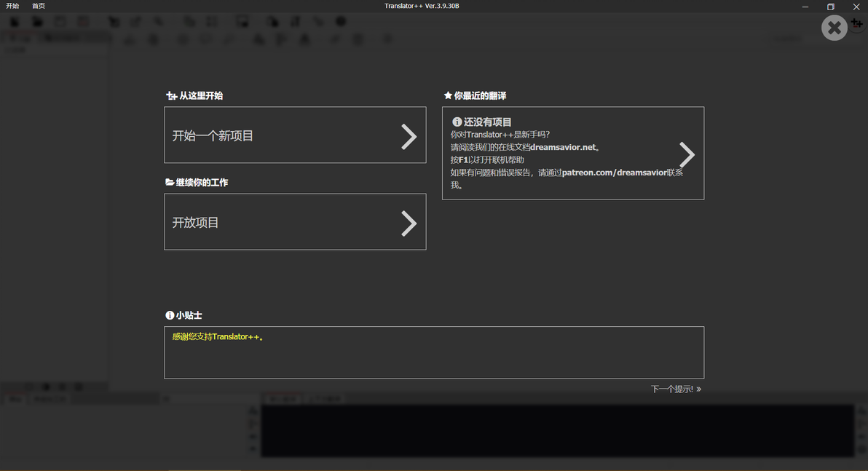The image size is (868, 471).
Task: Click the text 你对Translator++是新手吗?
Action: click(x=500, y=135)
